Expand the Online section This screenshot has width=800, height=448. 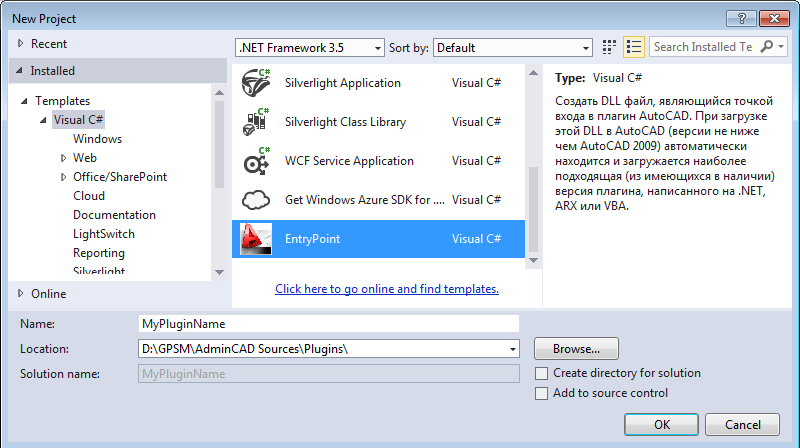22,293
